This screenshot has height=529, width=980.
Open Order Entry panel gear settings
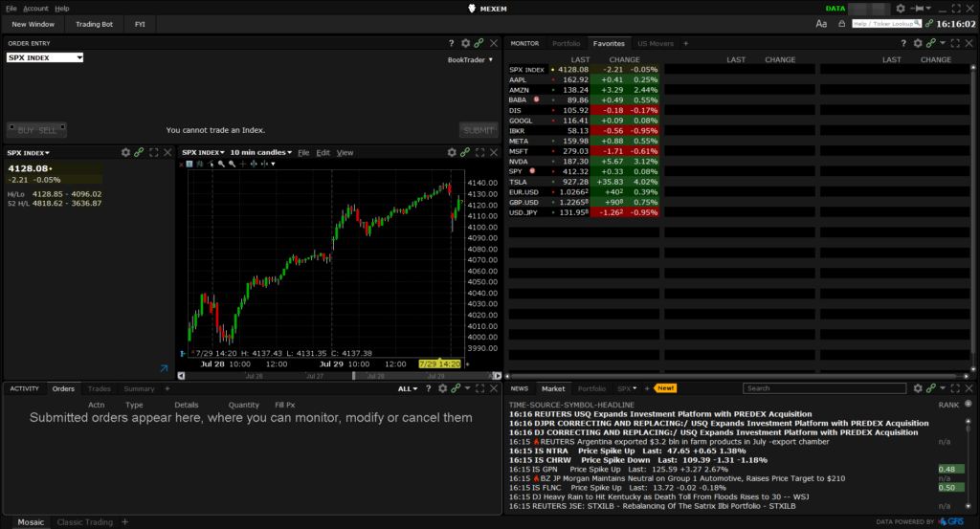pyautogui.click(x=465, y=43)
